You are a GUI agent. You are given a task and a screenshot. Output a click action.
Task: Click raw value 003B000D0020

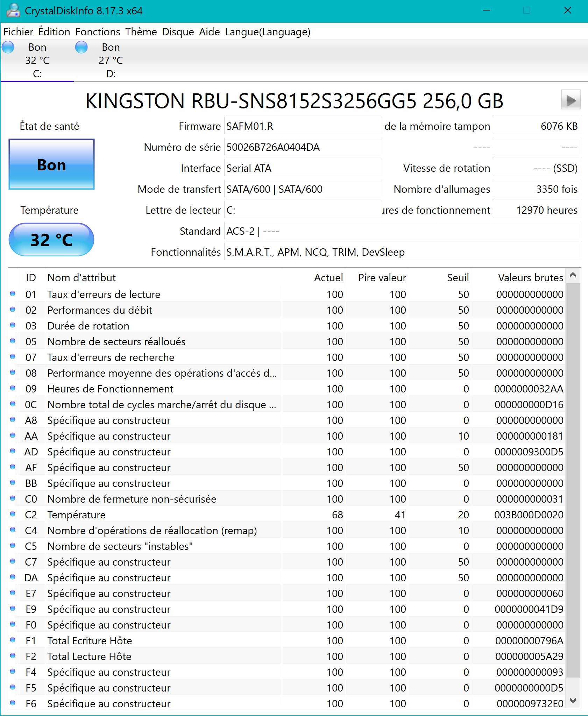point(529,515)
